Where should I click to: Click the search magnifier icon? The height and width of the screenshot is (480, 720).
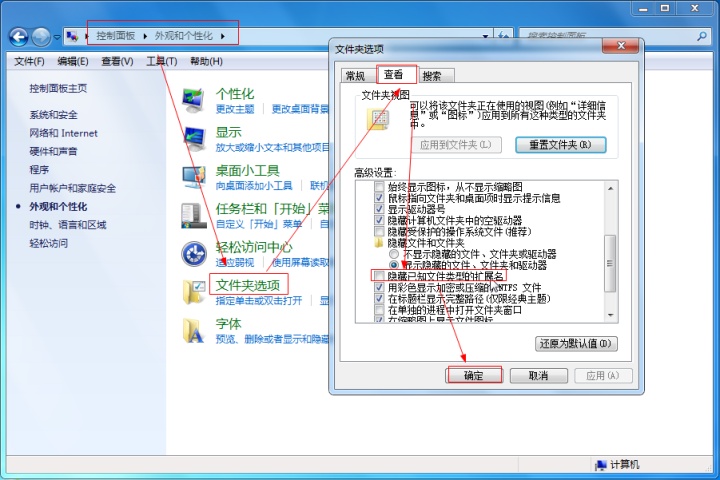pos(702,36)
